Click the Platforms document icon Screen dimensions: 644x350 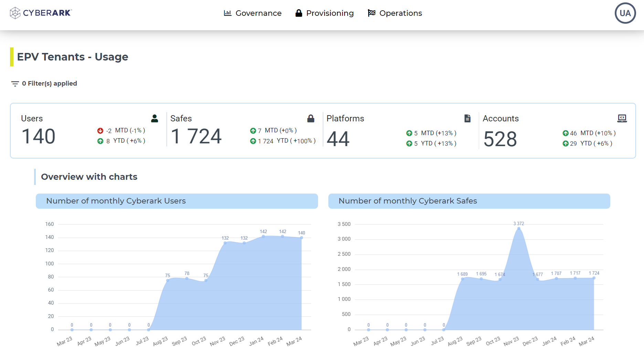click(467, 119)
